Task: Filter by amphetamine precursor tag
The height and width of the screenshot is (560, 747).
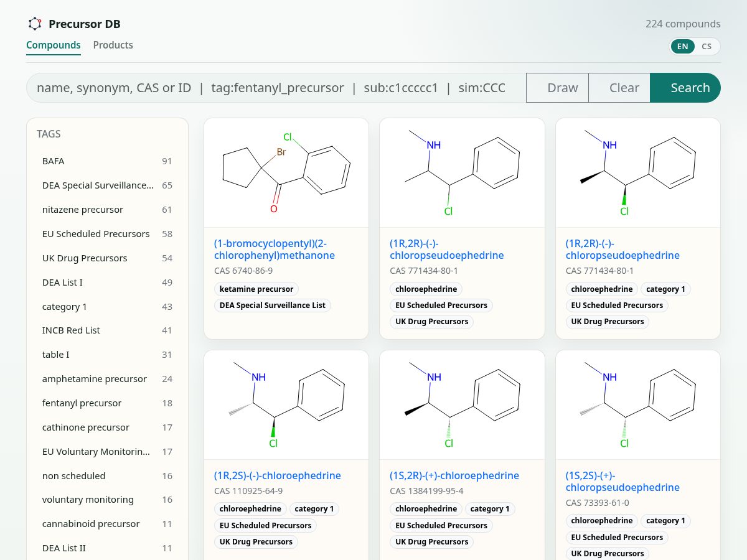Action: click(107, 379)
